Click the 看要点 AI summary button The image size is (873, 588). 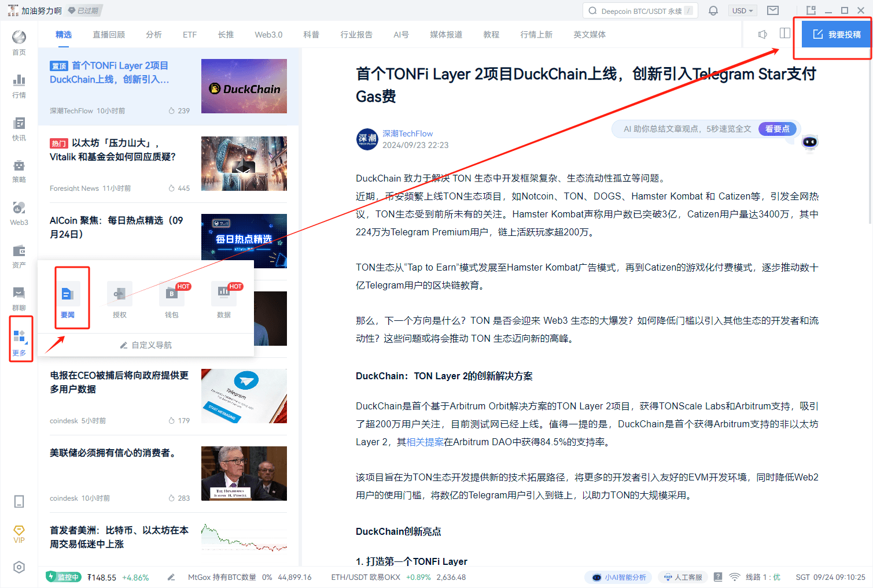[777, 129]
